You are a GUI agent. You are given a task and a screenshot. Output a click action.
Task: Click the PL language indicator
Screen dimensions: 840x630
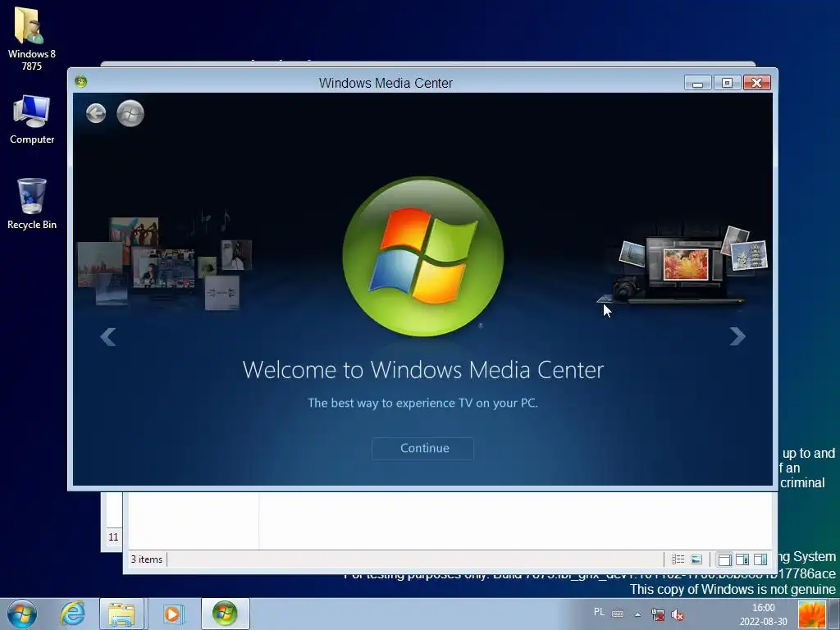(x=599, y=612)
